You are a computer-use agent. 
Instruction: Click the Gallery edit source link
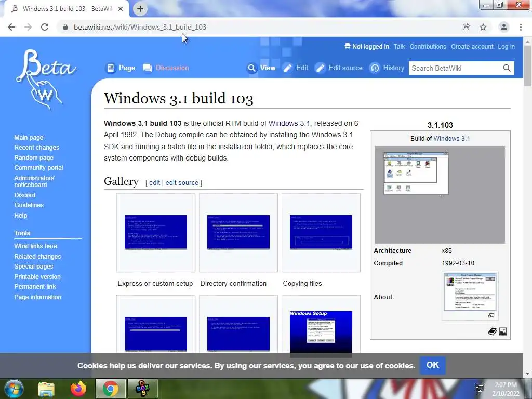tap(182, 182)
